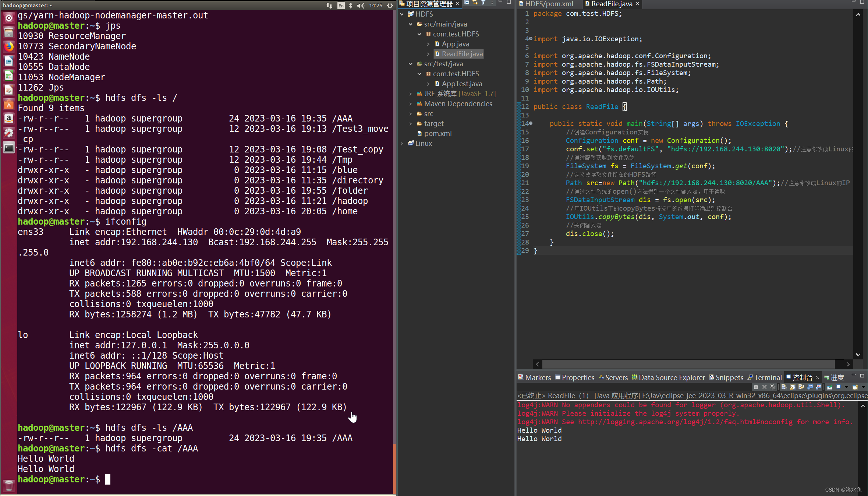This screenshot has height=496, width=868.
Task: Open session power gear menu
Action: click(390, 5)
